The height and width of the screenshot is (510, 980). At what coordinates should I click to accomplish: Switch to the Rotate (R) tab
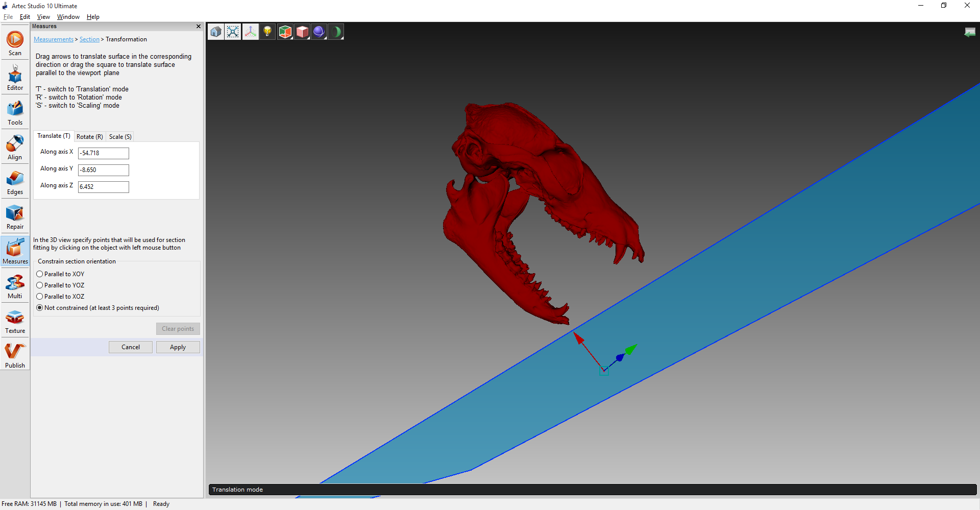89,137
